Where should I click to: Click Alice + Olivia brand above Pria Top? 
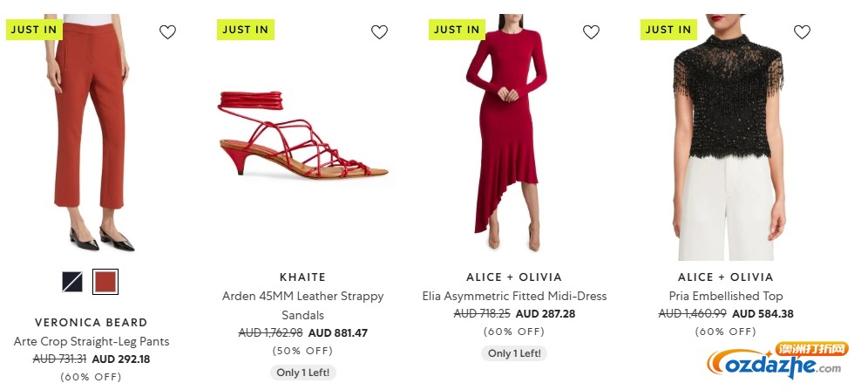(726, 277)
